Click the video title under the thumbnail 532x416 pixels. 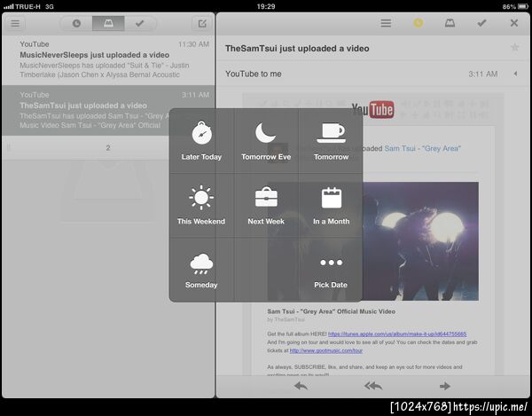click(x=331, y=311)
